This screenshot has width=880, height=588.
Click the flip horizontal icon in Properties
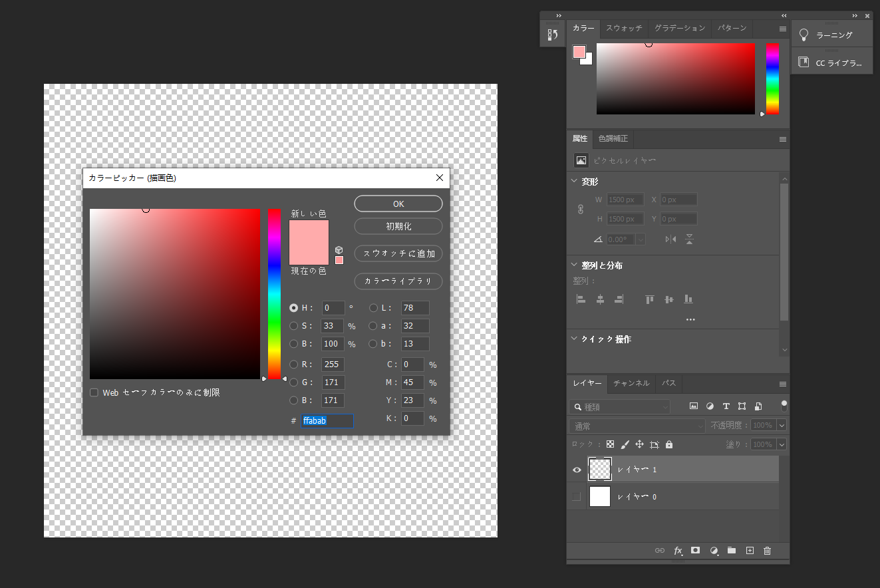[670, 239]
